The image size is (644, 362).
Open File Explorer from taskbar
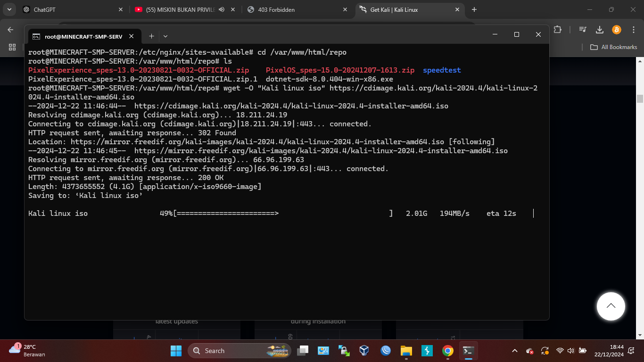406,351
